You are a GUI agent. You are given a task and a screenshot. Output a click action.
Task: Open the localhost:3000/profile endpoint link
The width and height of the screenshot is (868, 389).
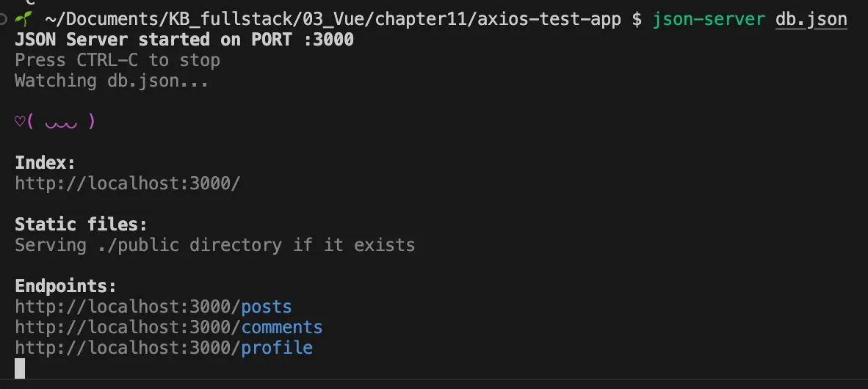[276, 347]
